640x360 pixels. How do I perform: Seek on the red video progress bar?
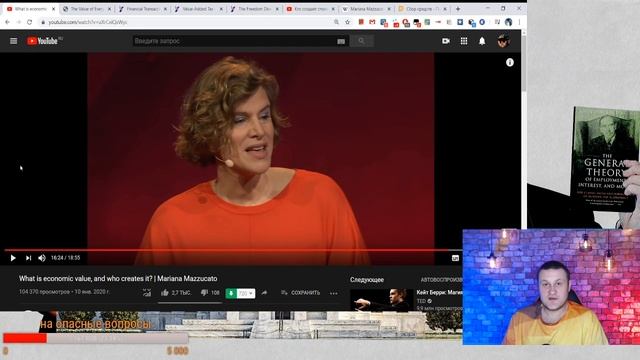pos(233,250)
